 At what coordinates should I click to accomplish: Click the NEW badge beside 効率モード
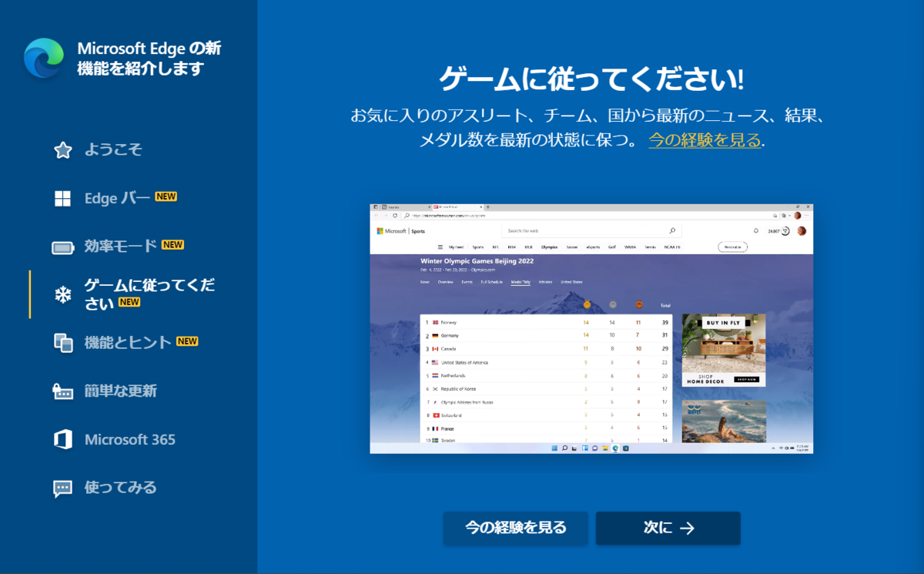click(x=172, y=245)
